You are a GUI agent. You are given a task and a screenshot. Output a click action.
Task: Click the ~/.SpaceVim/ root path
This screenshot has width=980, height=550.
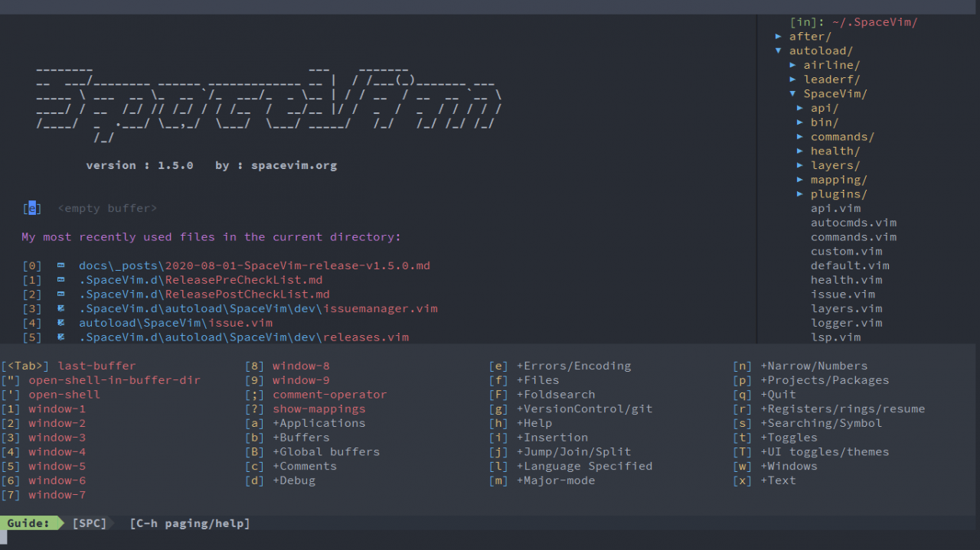click(874, 22)
